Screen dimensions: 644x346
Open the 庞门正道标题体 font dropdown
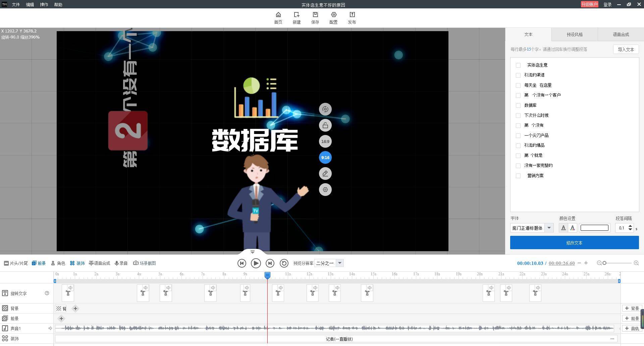coord(549,228)
